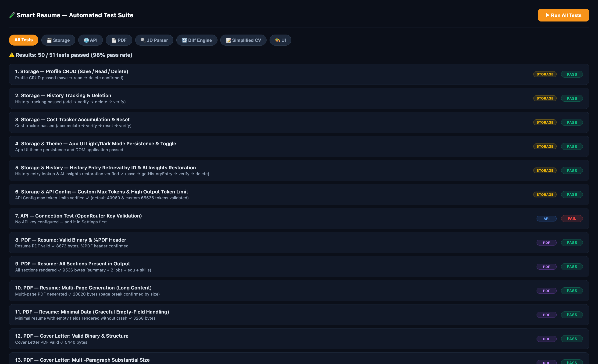
Task: Select test 4 App UI Light/Dark Mode Persistence
Action: (x=299, y=146)
